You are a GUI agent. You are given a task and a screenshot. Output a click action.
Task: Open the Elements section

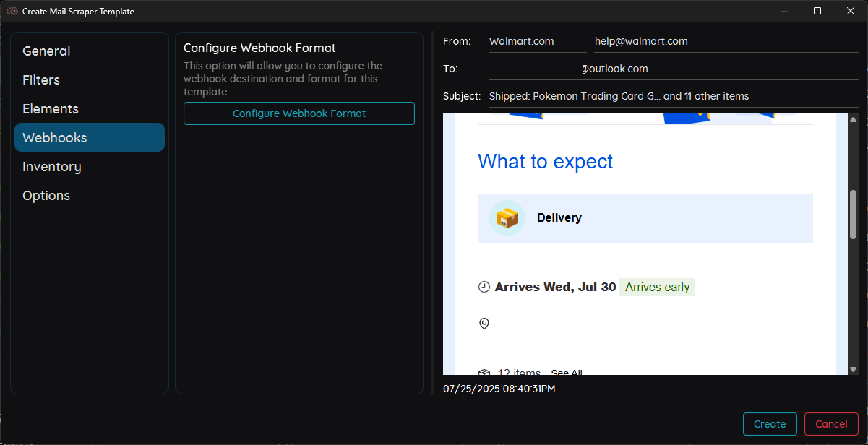coord(51,108)
